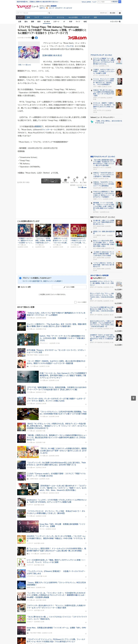
Task: Open the The Sushi Bar horror game article
Action: tap(57, 325)
